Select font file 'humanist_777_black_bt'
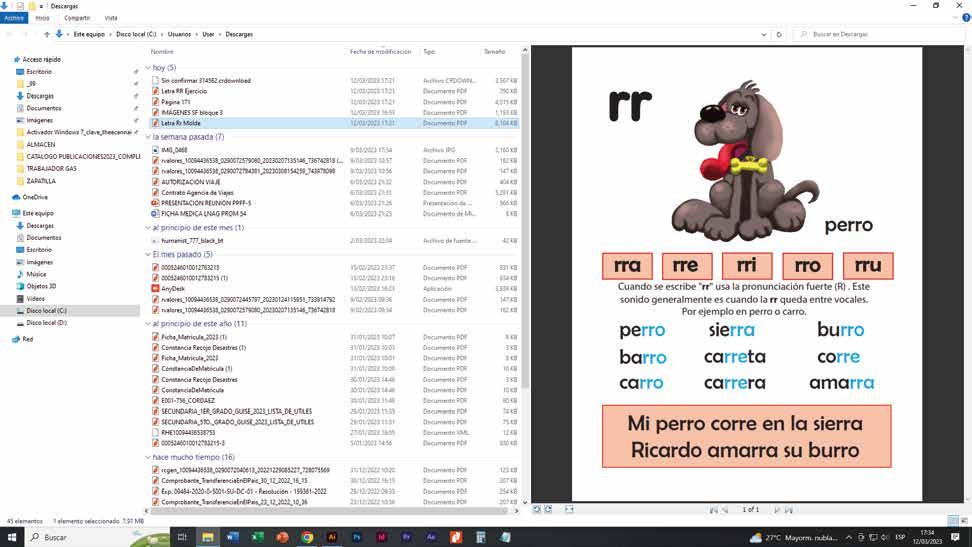This screenshot has width=972, height=547. coord(192,241)
